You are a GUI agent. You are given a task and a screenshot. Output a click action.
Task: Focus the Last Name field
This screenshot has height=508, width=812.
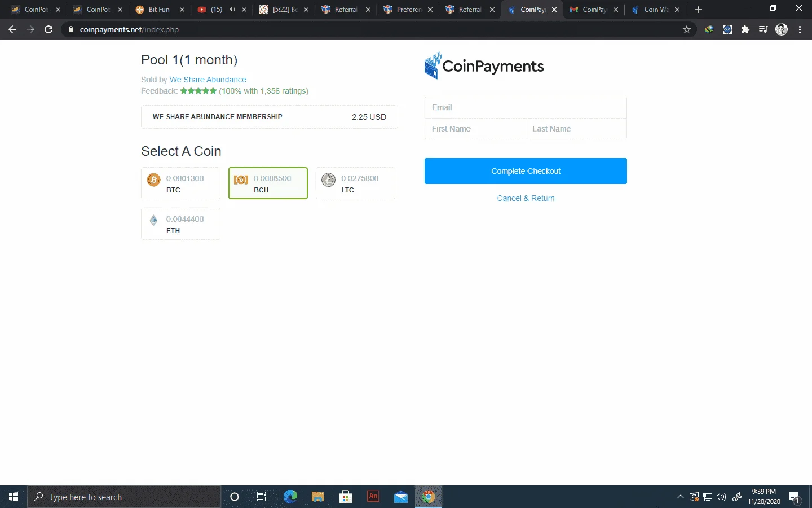click(576, 129)
